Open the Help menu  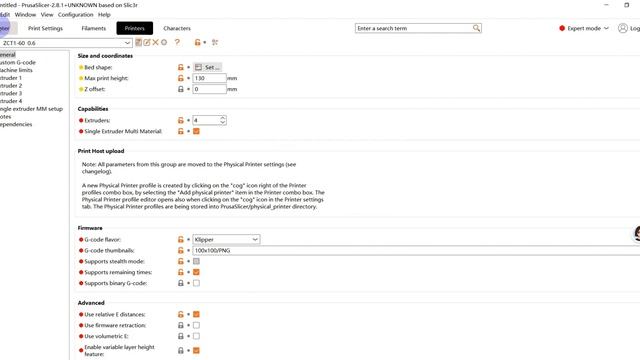104,15
